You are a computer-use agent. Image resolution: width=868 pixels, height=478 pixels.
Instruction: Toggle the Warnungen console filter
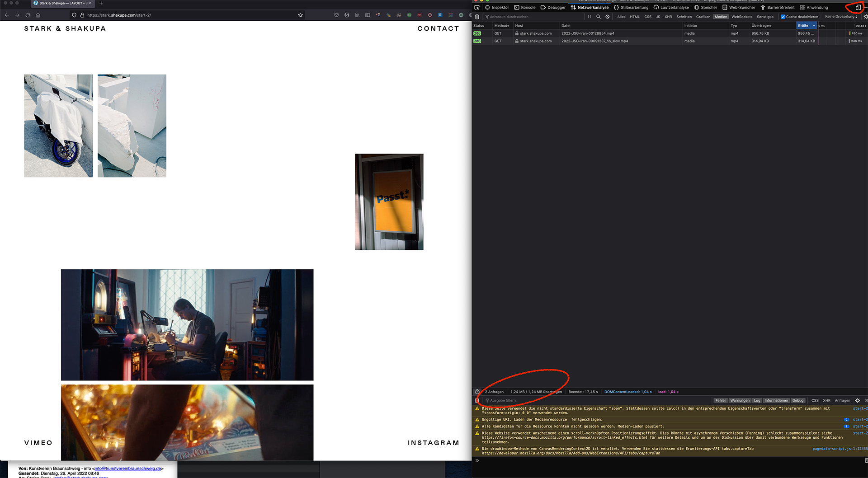tap(740, 400)
